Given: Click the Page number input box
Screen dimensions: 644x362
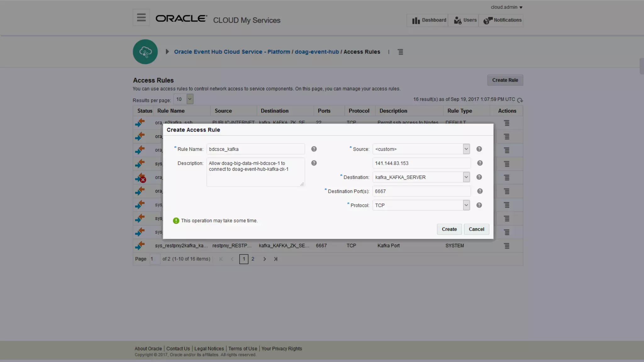Looking at the screenshot, I should (154, 259).
